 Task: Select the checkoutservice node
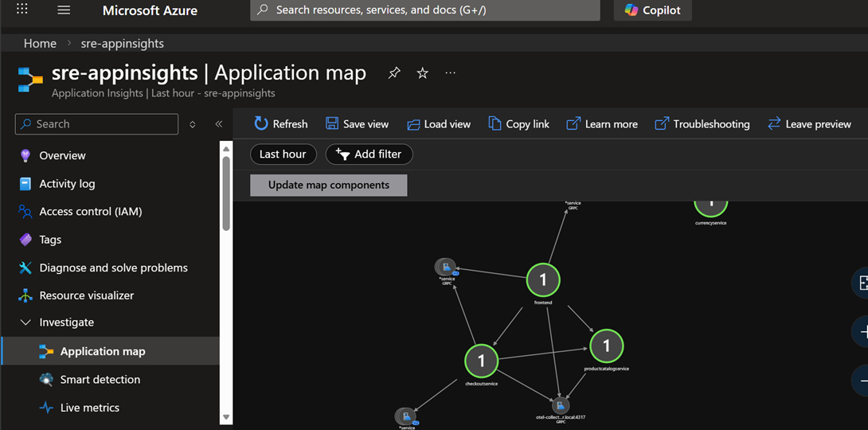(481, 361)
